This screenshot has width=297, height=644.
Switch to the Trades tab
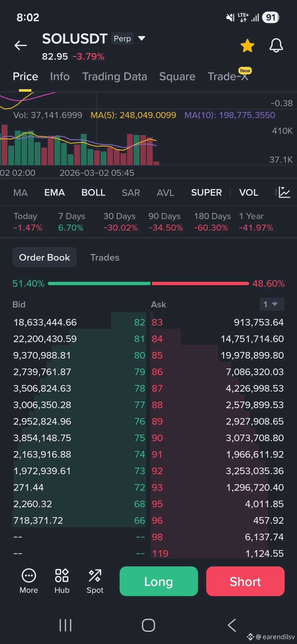(105, 257)
